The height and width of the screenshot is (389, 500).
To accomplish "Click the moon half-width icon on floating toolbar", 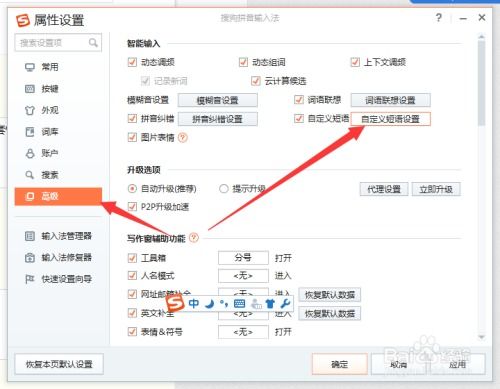I will coord(209,304).
